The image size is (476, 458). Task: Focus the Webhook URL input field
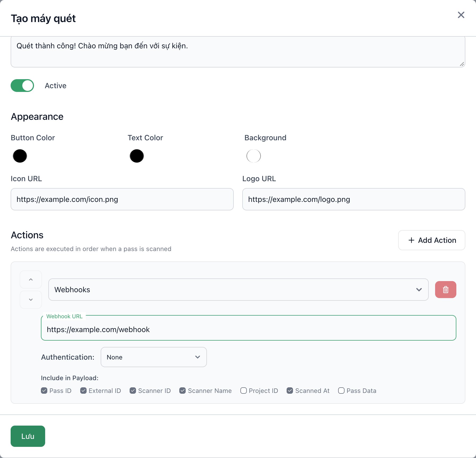click(x=249, y=328)
